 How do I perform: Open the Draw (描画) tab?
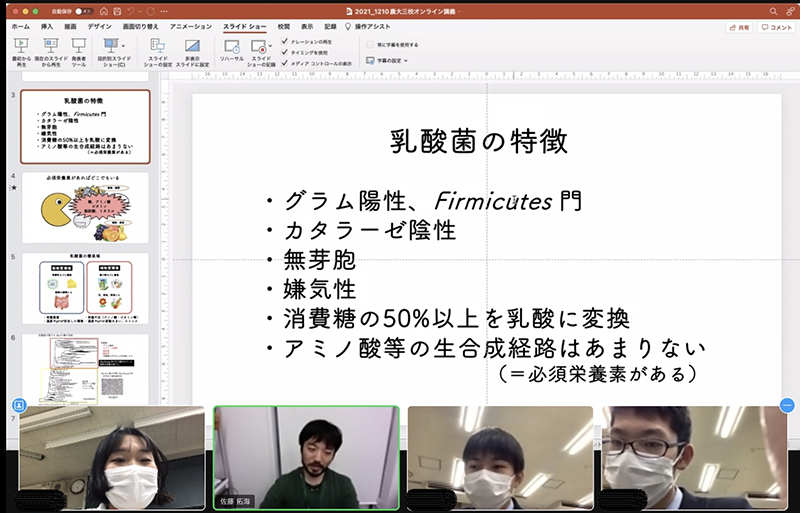click(70, 26)
